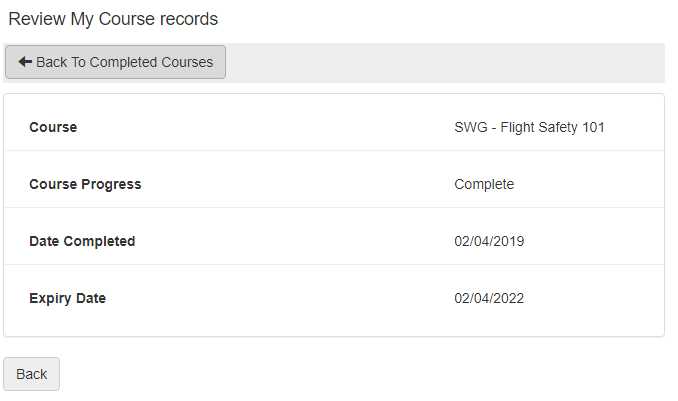Screen dimensions: 678x401
Task: Select the "Date Completed" field label
Action: [x=82, y=241]
